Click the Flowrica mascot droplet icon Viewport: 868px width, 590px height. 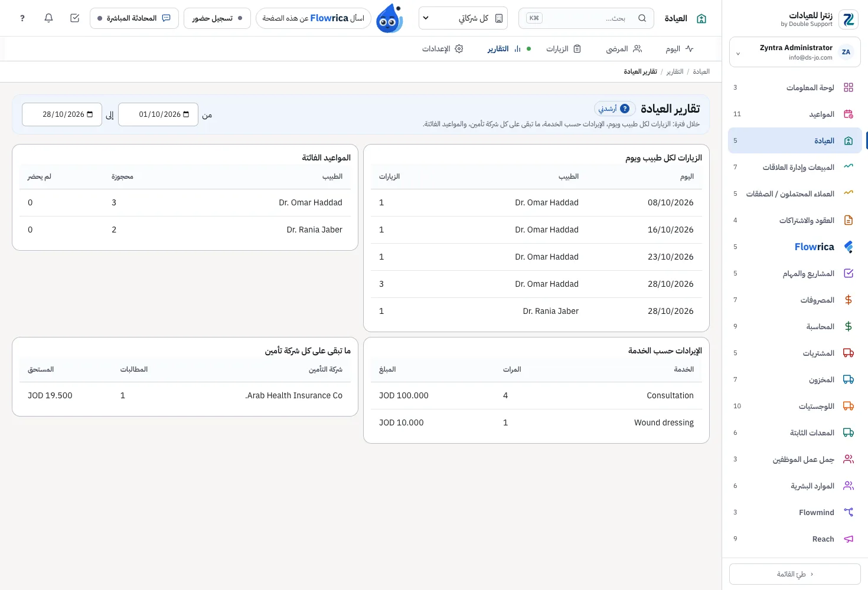390,18
